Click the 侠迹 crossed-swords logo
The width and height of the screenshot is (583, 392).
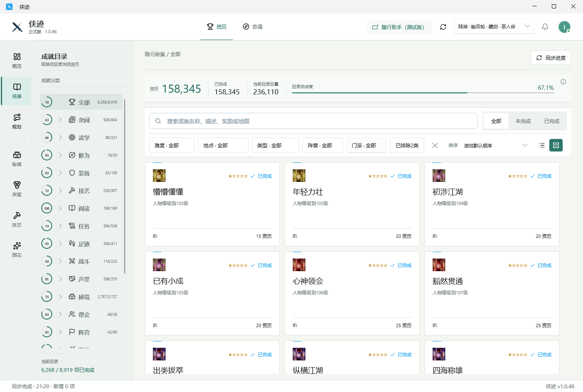pos(17,27)
